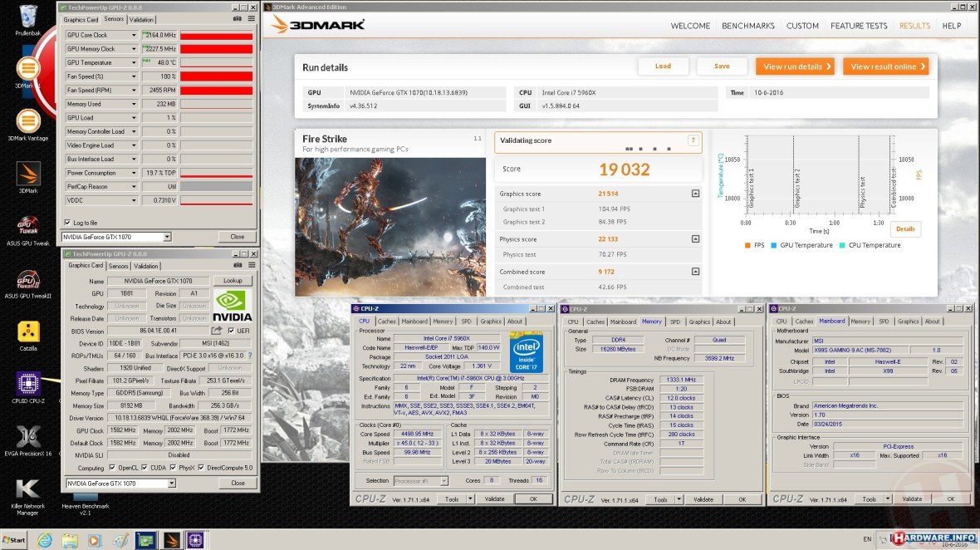Click the BIOS export share icon in GPU-Z
Image resolution: width=980 pixels, height=550 pixels.
218,331
